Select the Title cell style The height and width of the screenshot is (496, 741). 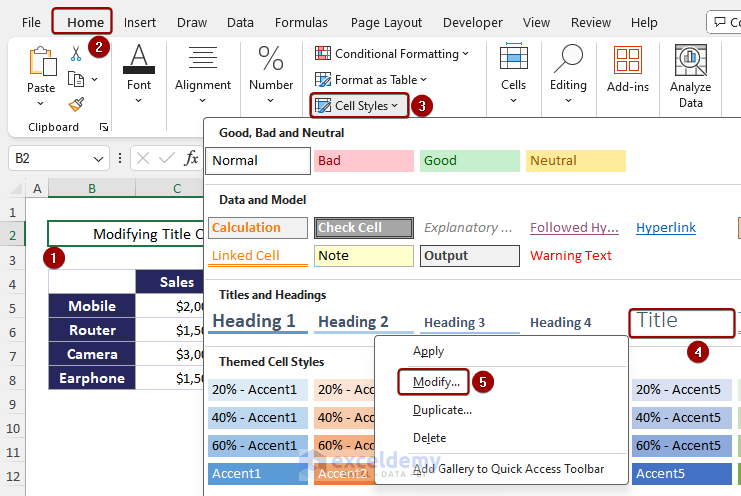pyautogui.click(x=681, y=322)
